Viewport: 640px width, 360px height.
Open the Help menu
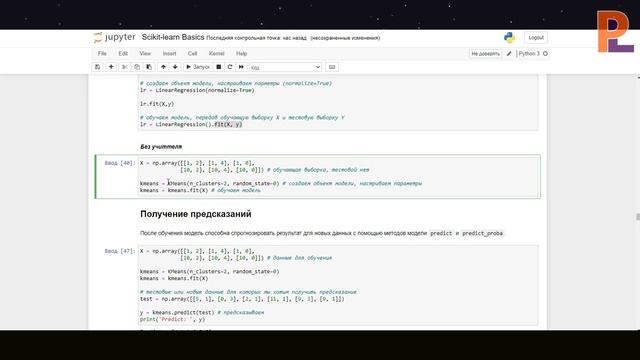pyautogui.click(x=241, y=53)
